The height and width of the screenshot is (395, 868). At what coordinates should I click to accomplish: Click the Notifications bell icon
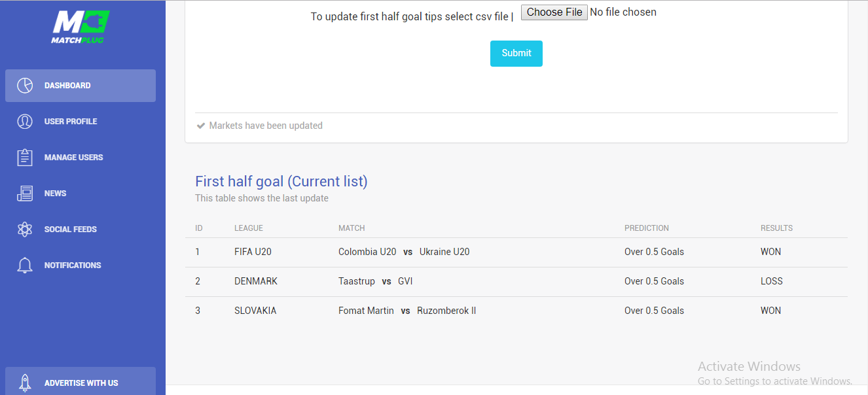point(25,266)
